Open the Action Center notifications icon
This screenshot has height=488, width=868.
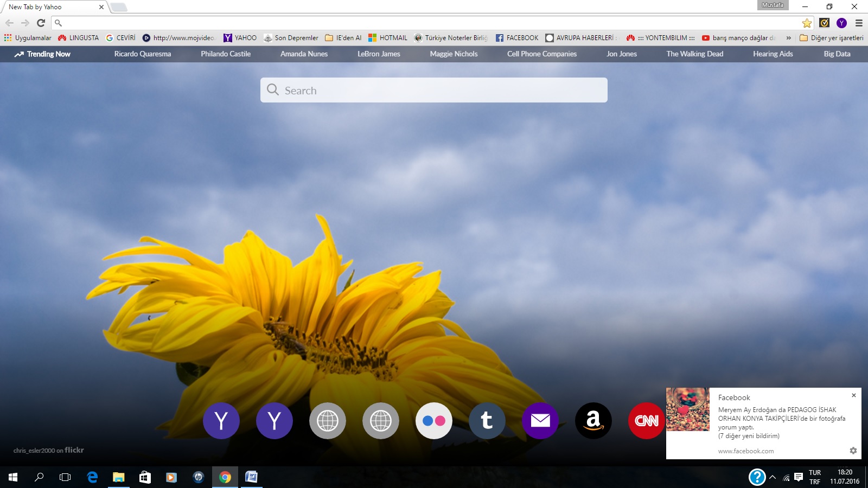point(799,477)
